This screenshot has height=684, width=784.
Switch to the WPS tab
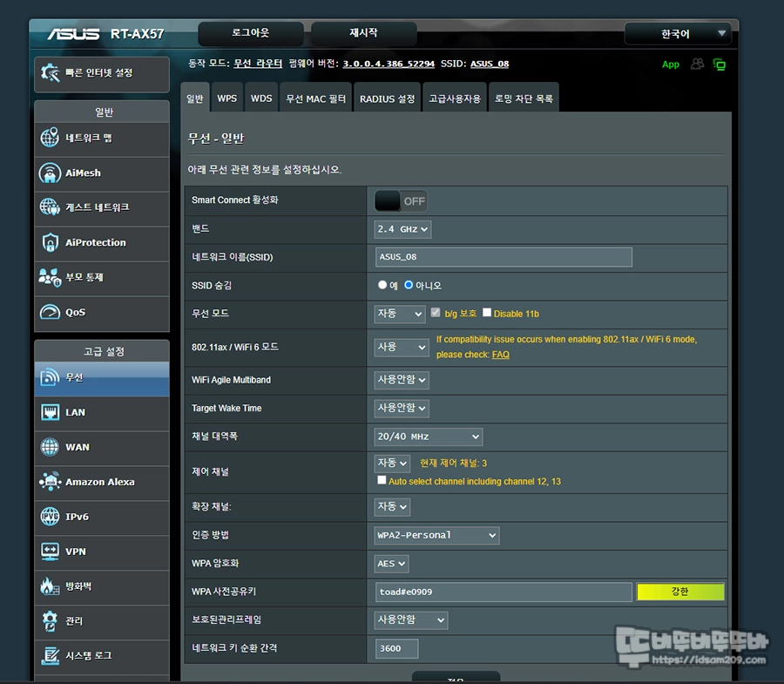point(226,98)
